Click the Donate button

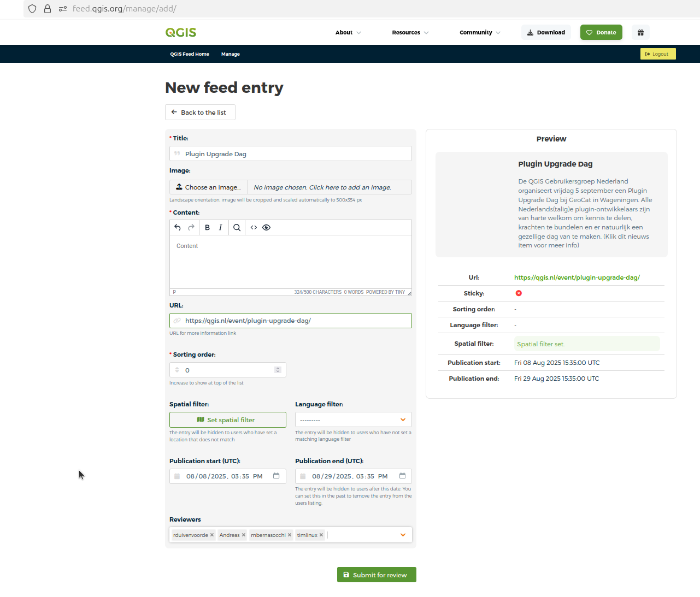(601, 32)
